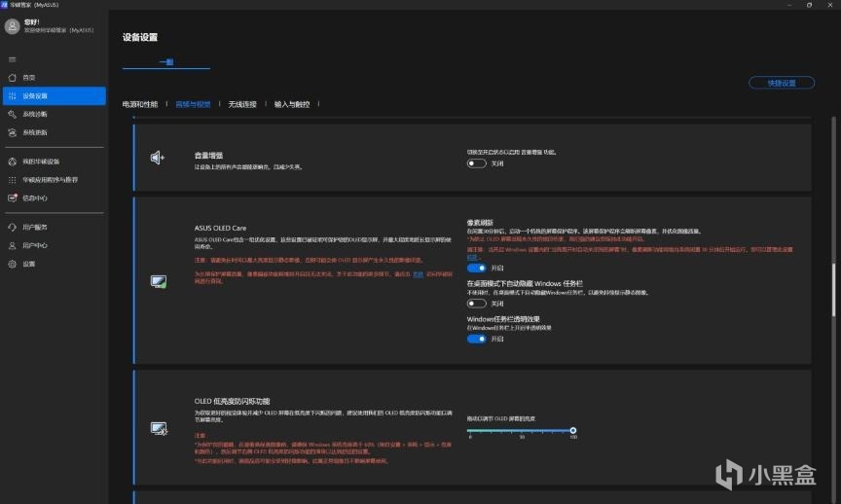The height and width of the screenshot is (504, 841).
Task: Click the OLED flicker-free dimming icon
Action: (159, 428)
